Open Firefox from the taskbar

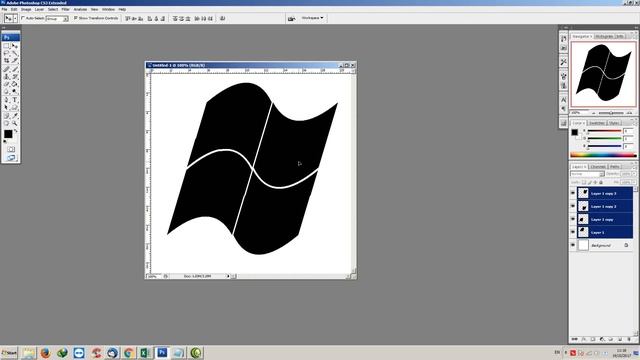45,353
